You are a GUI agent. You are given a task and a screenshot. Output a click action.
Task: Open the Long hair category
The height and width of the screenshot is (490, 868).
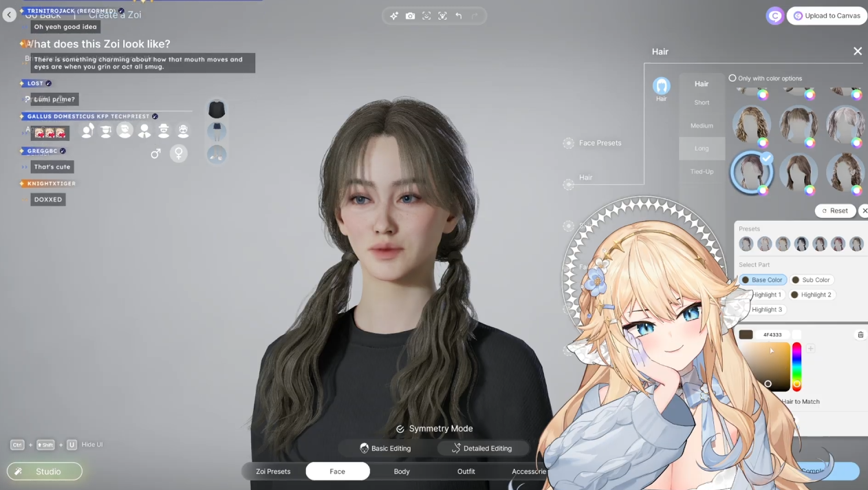[x=702, y=149]
